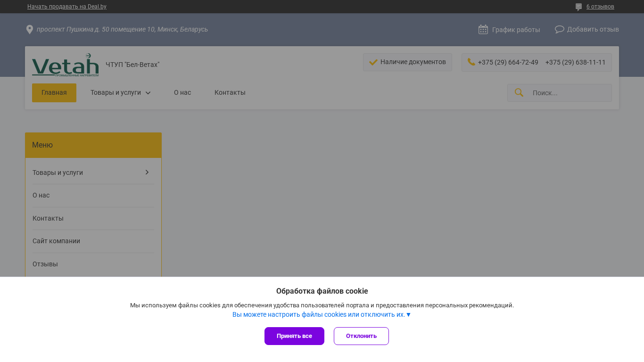Open Товары и услуги in top navigation
The height and width of the screenshot is (362, 644).
click(116, 92)
